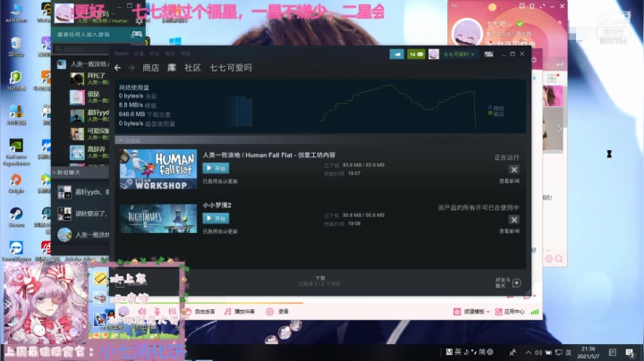
Task: Click the taskbar volume icon
Action: pos(538,352)
